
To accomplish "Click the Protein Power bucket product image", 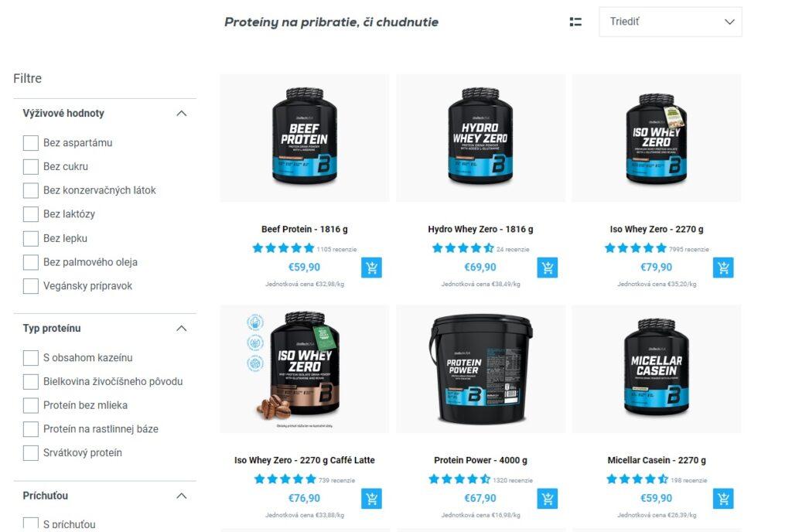I will coord(480,369).
